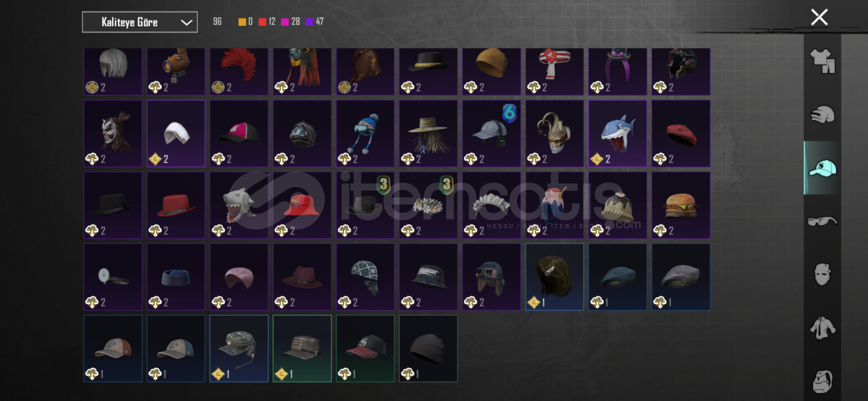Open the face mask category
This screenshot has width=868, height=401.
822,274
